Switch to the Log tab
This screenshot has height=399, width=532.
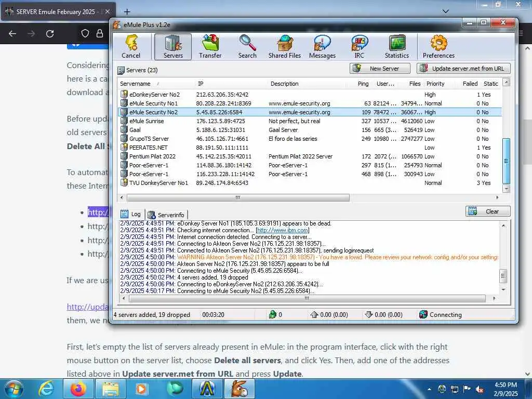pyautogui.click(x=131, y=214)
